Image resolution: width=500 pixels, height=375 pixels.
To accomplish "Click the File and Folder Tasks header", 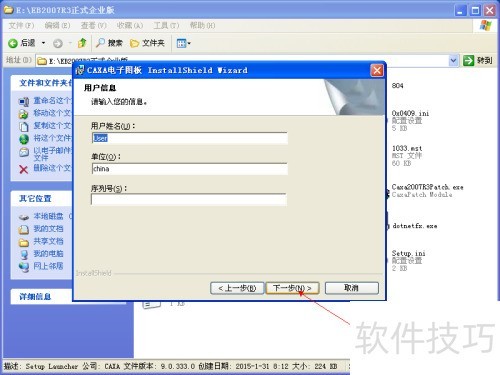I will point(41,83).
